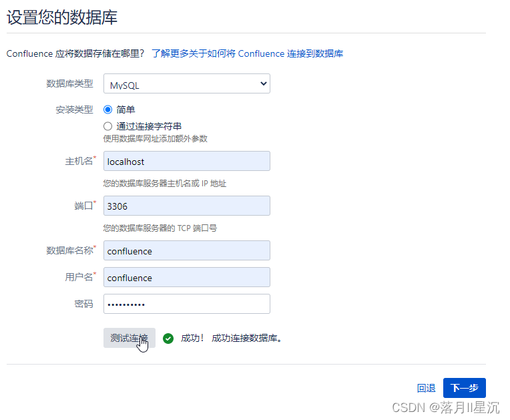Click the 您的数据库服务器的 TCP 端口号 hint
This screenshot has height=420, width=510.
tap(160, 228)
